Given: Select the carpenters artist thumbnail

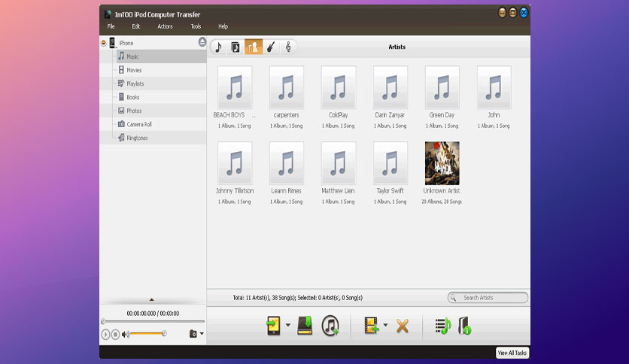Looking at the screenshot, I should tap(287, 87).
